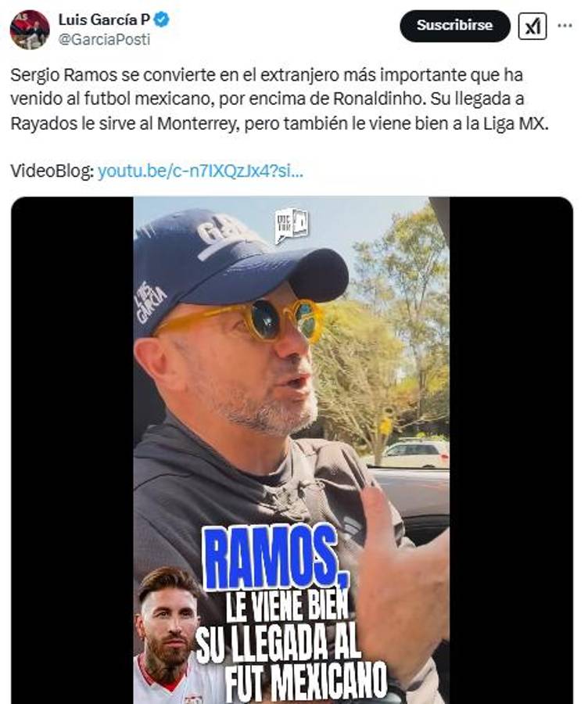
Task: Click Luis García P profile avatar
Action: [x=30, y=30]
